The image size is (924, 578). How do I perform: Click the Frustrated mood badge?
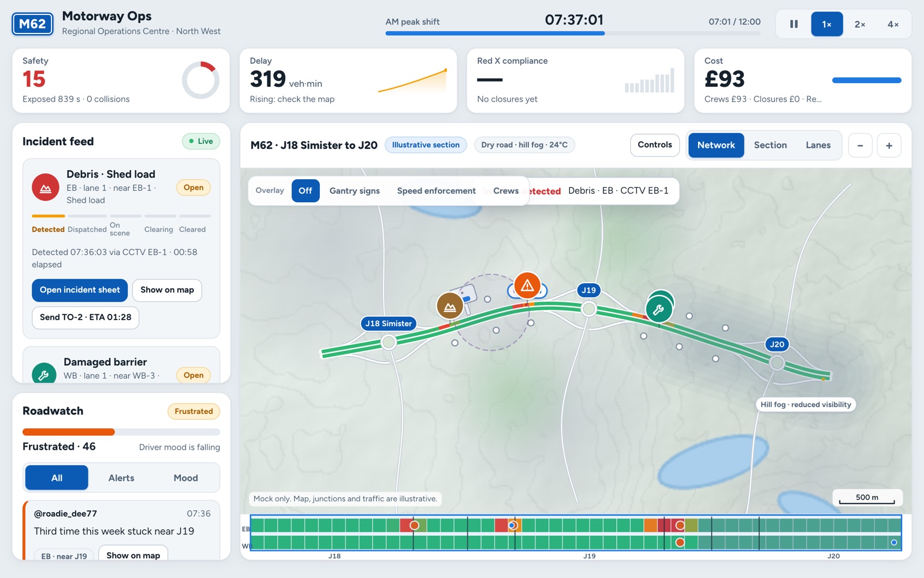pos(194,412)
